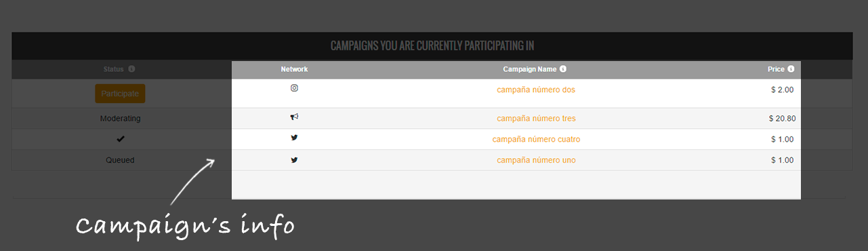Click the info icon beside Campaign Name
The image size is (868, 251).
tap(563, 69)
